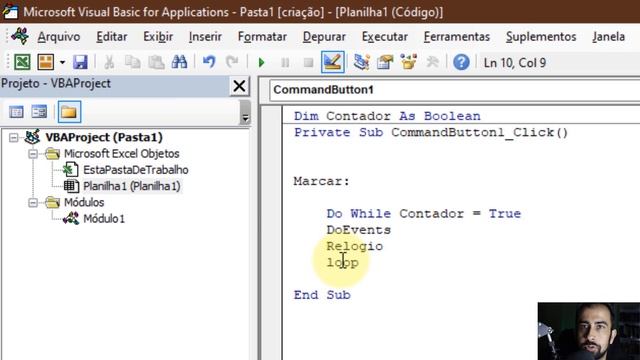
Task: Open Find using the binoculars icon
Action: pos(179,62)
